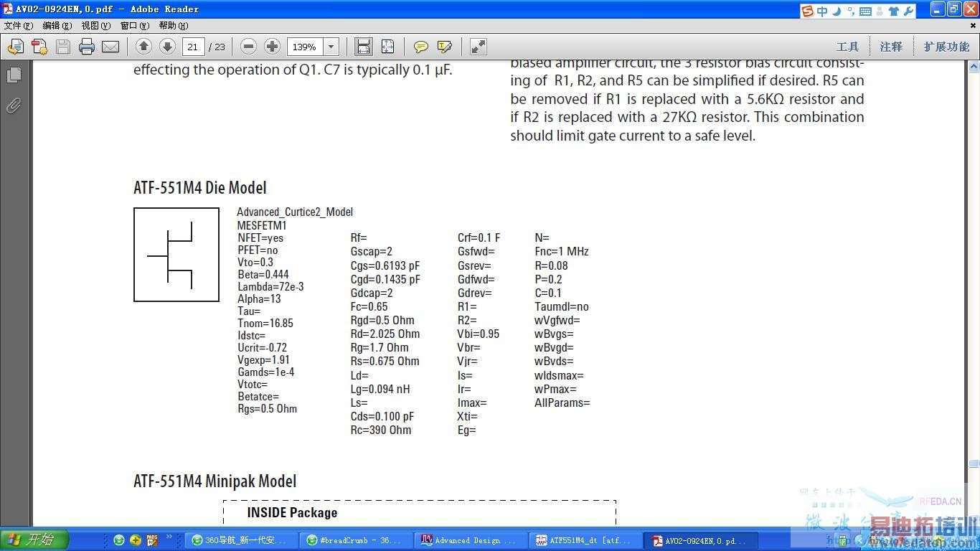Click the create PDF online icon
The height and width of the screenshot is (551, 980).
point(39,47)
